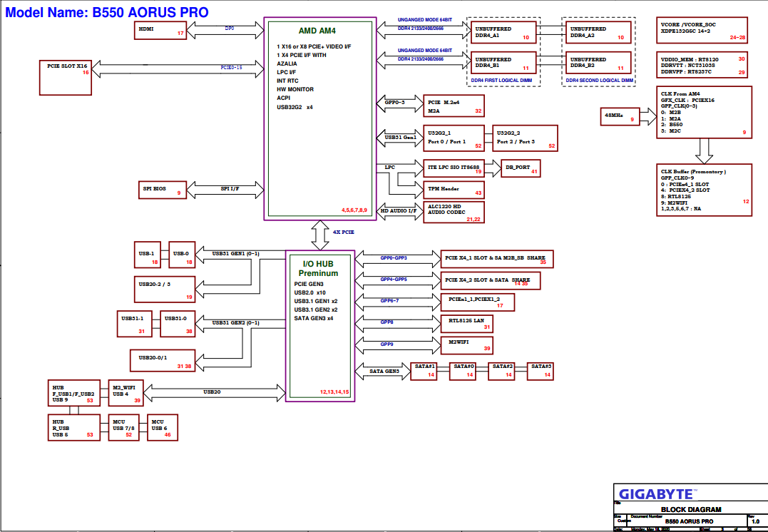Click the U32G2_1 Port 0 / Port 1 block
Screen dimensions: 768x532
point(454,138)
